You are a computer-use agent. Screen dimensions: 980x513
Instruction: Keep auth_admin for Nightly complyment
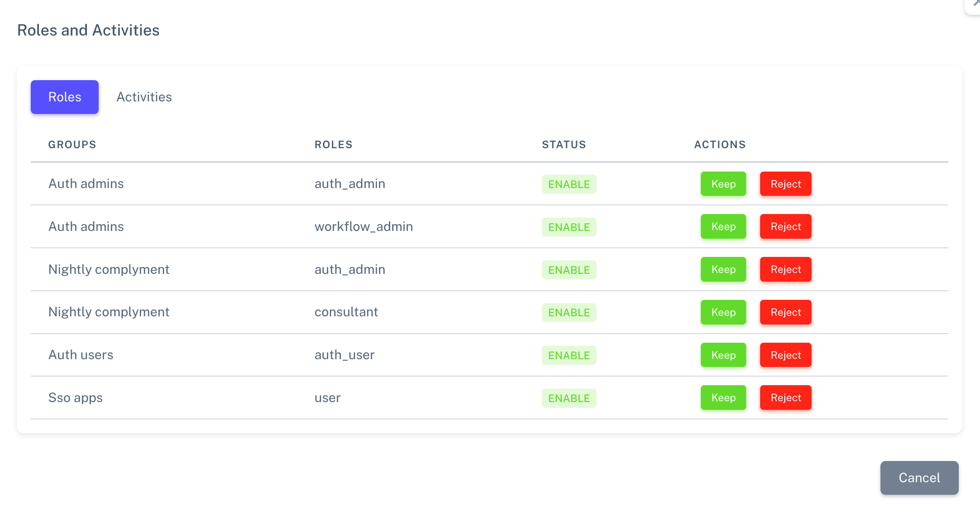(x=723, y=269)
